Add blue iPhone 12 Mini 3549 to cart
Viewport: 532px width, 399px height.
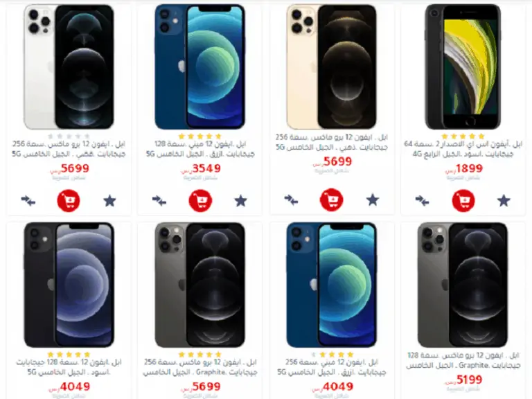tap(200, 201)
